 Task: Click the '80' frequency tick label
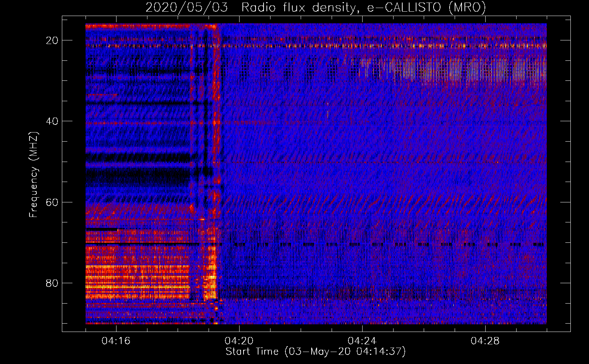tap(52, 283)
